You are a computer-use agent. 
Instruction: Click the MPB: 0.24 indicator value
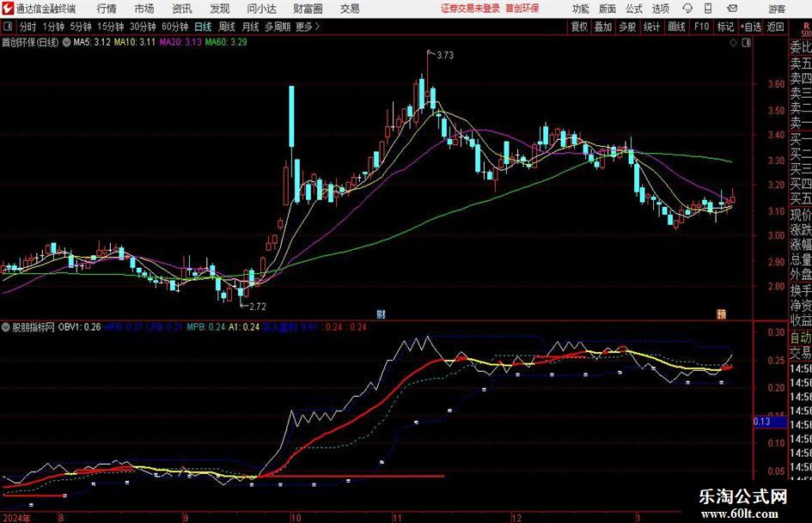(x=206, y=327)
